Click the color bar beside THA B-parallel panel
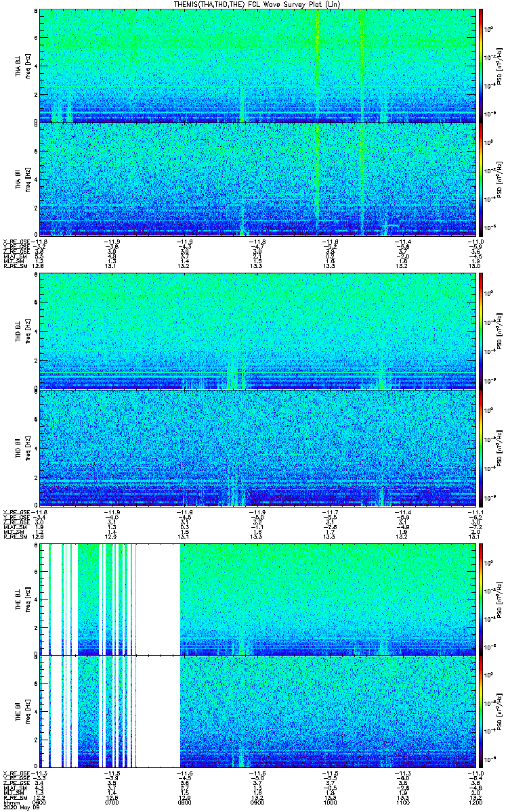 point(481,179)
